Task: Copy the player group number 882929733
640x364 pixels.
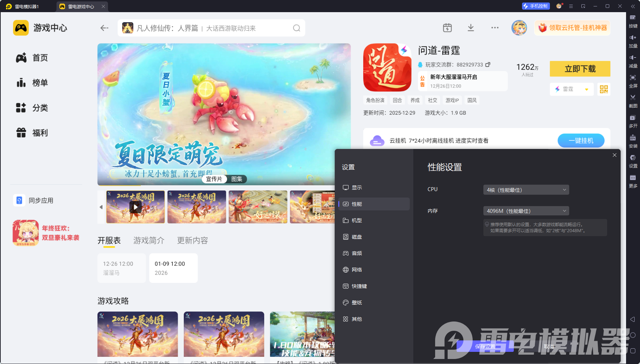Action: click(x=488, y=65)
